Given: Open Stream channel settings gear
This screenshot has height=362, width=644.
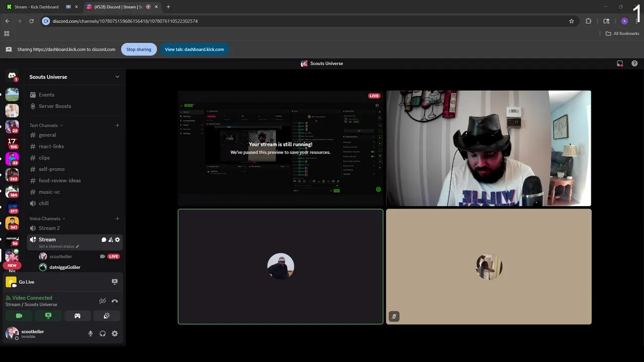Looking at the screenshot, I should (117, 240).
